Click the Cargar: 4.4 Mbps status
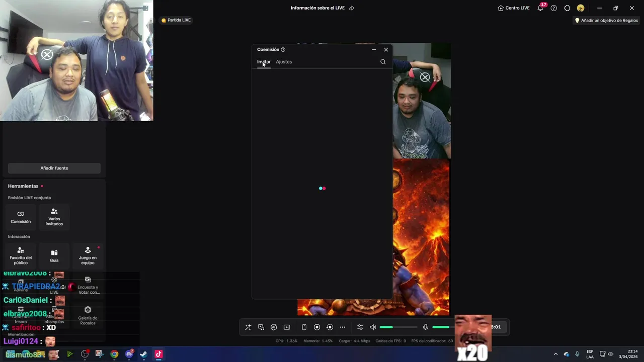Image resolution: width=644 pixels, height=362 pixels. click(x=355, y=341)
